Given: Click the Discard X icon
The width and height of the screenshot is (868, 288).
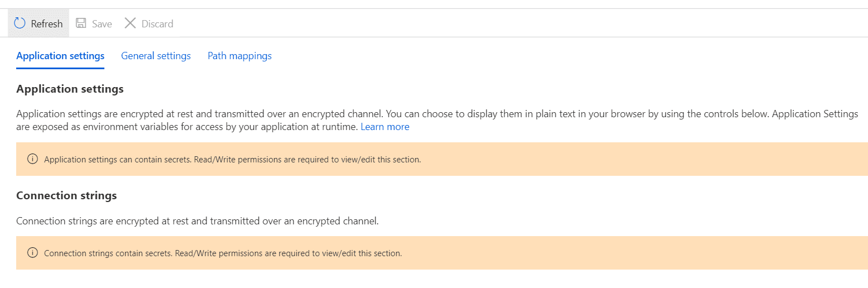Looking at the screenshot, I should [130, 23].
